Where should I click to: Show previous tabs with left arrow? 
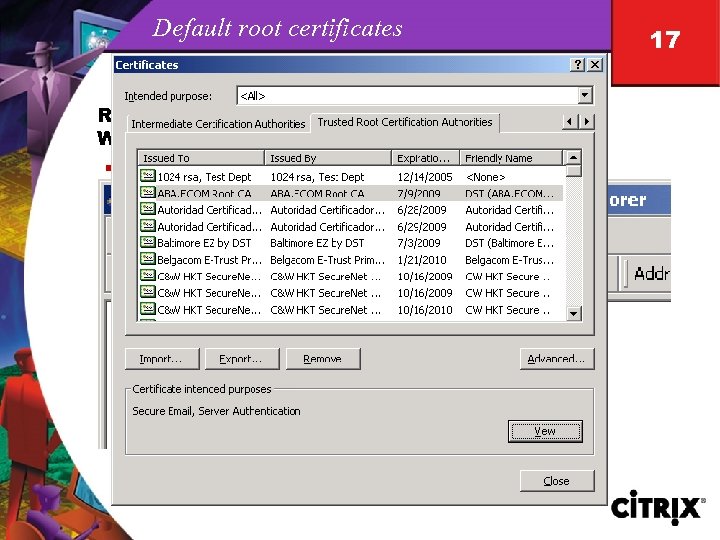(x=570, y=122)
